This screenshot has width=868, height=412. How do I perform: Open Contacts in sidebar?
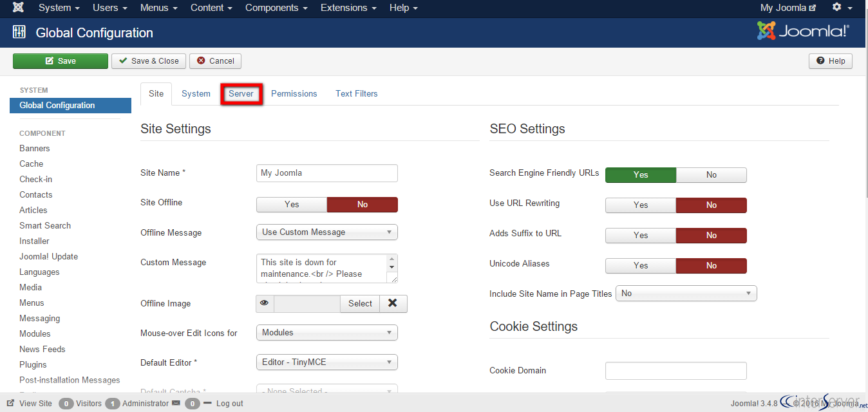click(36, 195)
